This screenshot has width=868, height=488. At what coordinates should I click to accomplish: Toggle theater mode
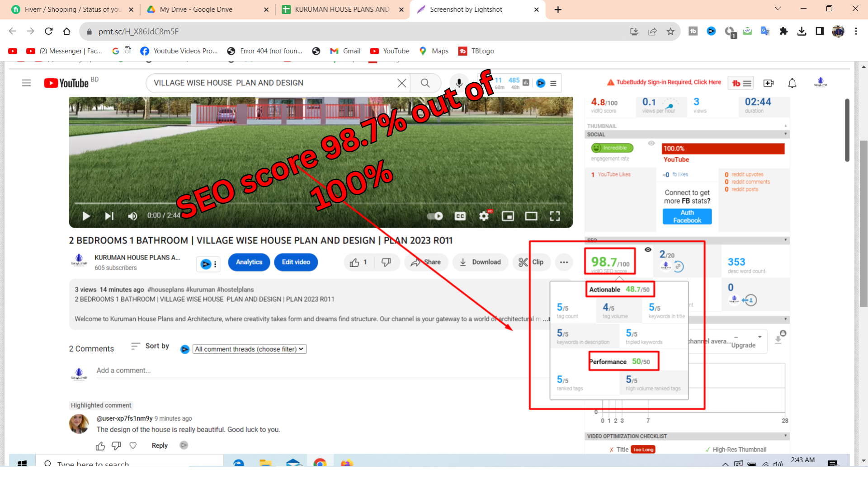(531, 216)
